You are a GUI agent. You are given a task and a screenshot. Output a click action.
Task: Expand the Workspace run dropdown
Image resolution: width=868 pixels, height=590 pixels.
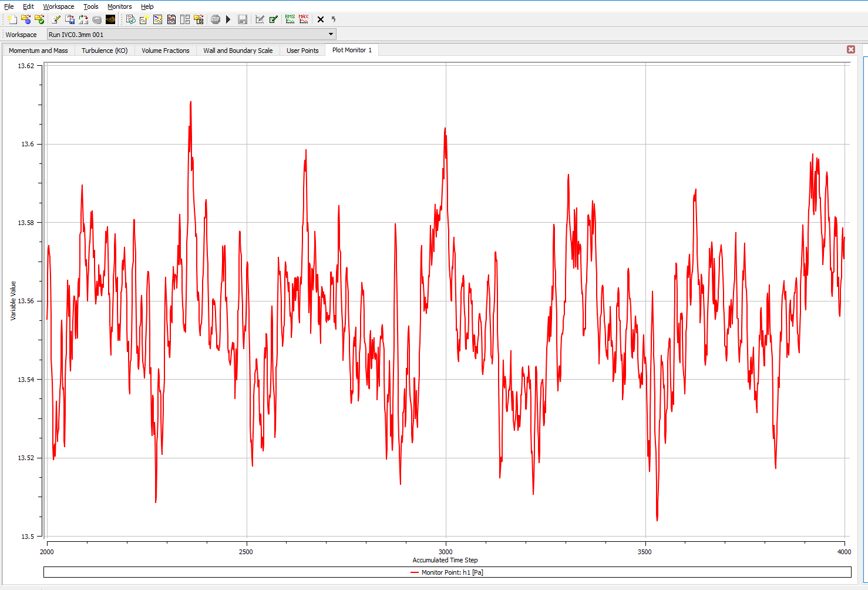click(331, 35)
